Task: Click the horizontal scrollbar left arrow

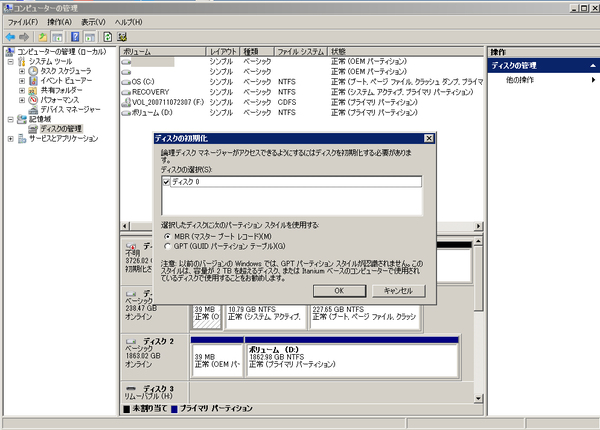Action: click(x=125, y=226)
